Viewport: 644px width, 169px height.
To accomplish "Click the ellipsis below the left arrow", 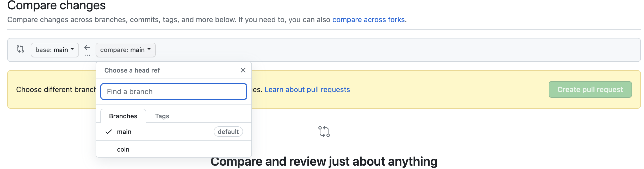I will point(87,55).
